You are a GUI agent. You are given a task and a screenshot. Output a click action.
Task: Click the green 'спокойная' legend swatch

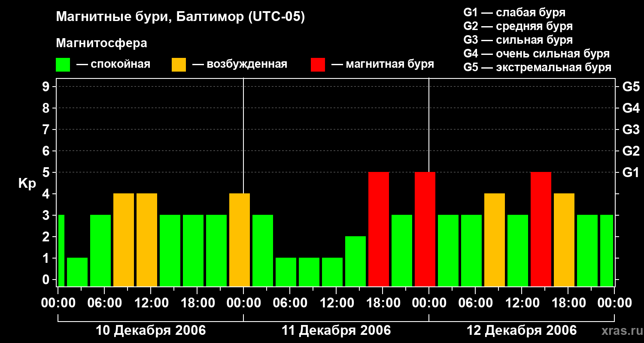click(x=63, y=65)
